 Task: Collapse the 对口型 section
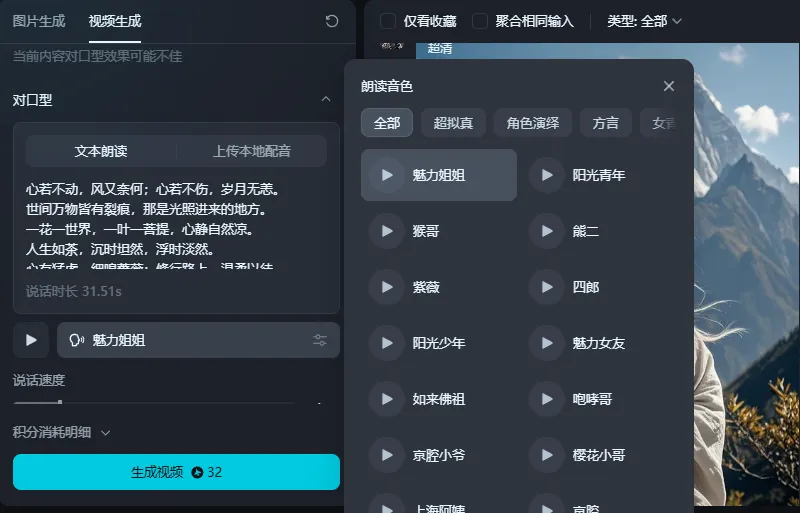click(x=326, y=100)
